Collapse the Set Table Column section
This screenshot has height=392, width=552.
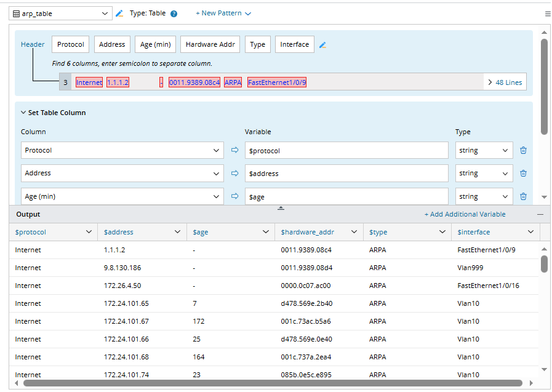pyautogui.click(x=23, y=113)
